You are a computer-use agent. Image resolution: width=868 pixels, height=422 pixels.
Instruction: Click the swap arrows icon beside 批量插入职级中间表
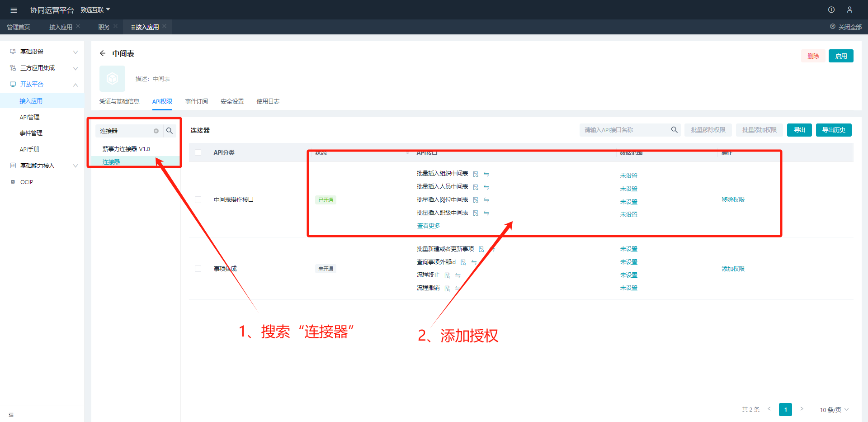tap(486, 213)
